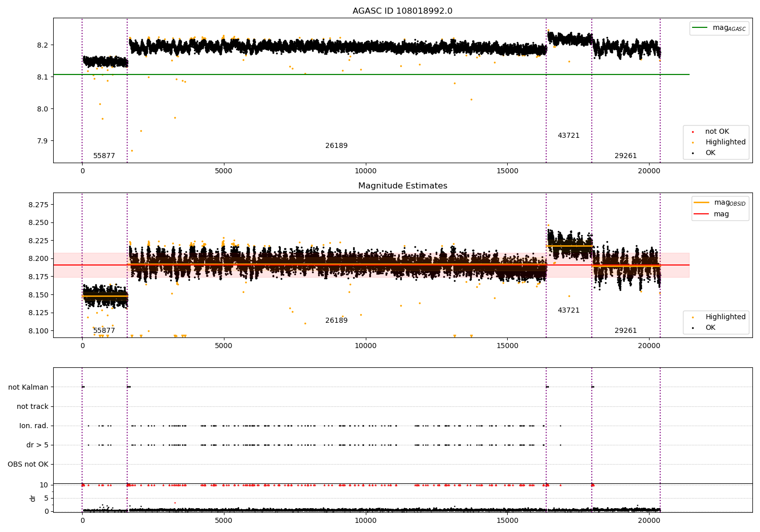
Task: Click the 55877 label in the AGASC ID plot
Action: coord(104,156)
